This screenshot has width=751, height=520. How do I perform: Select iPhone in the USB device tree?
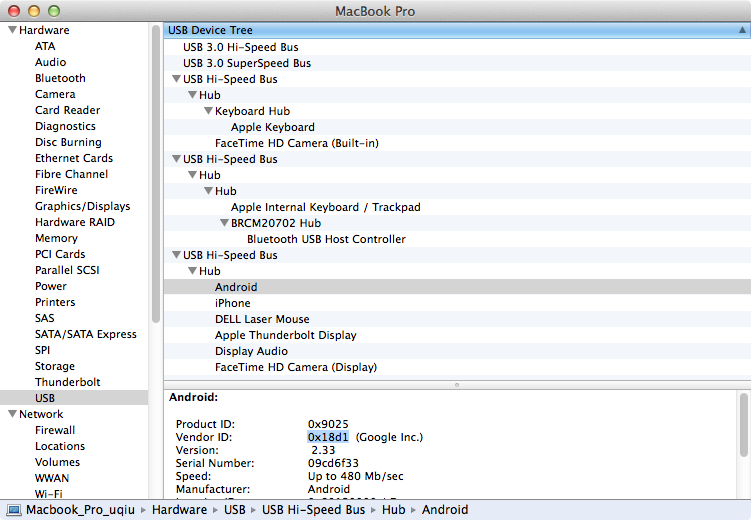(x=232, y=303)
